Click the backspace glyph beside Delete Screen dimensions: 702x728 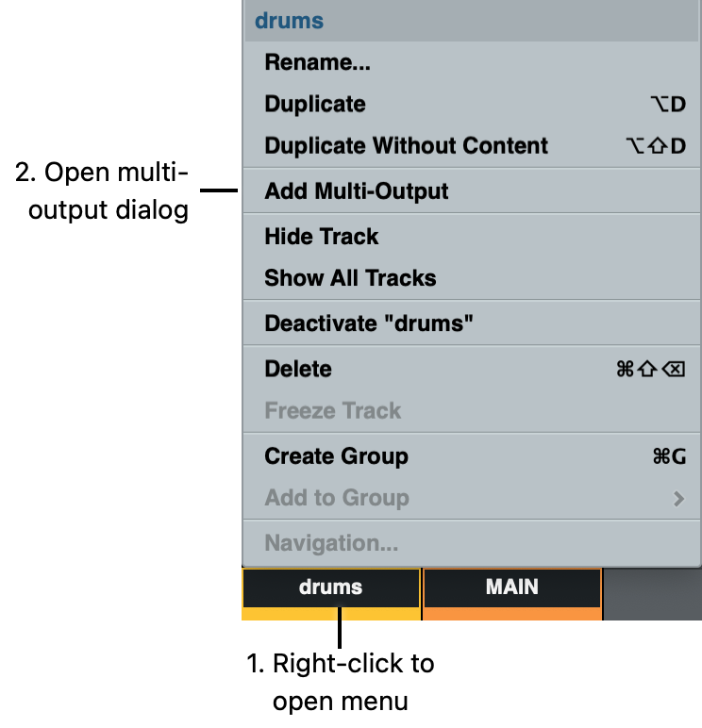click(674, 369)
